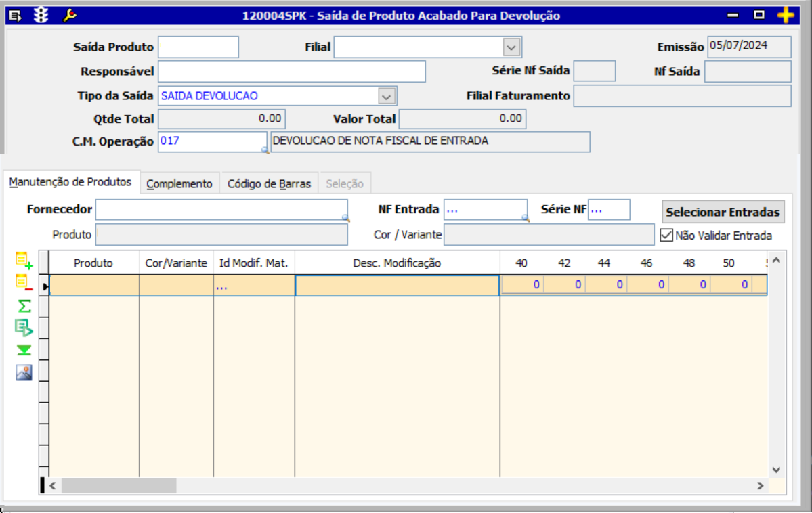Open the product image picture icon
The image size is (812, 513).
tap(24, 372)
